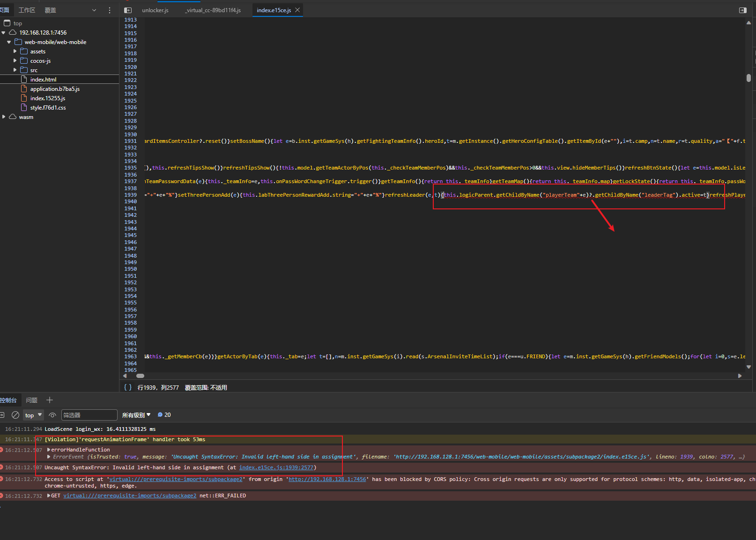Viewport: 756px width, 540px height.
Task: Click the vertical scrollbar down arrow
Action: click(x=749, y=367)
